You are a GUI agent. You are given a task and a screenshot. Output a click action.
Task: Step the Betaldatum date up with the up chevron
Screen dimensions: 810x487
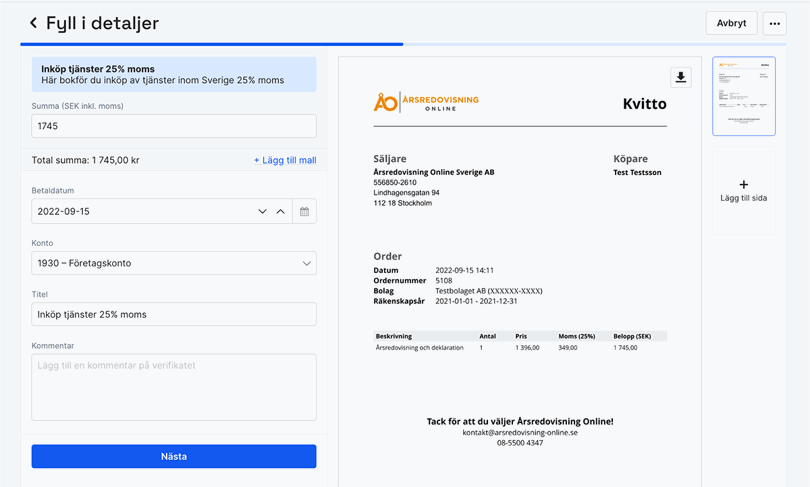coord(281,212)
